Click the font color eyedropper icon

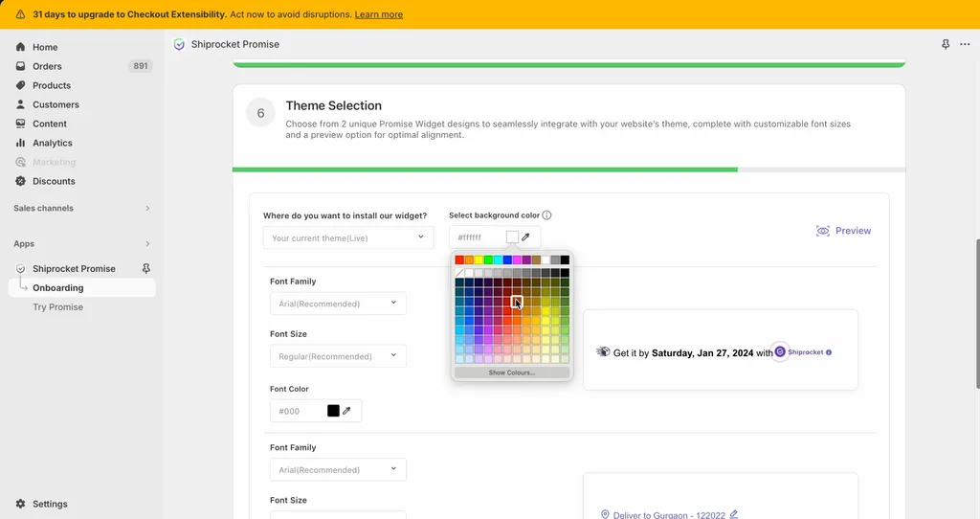[x=346, y=411]
